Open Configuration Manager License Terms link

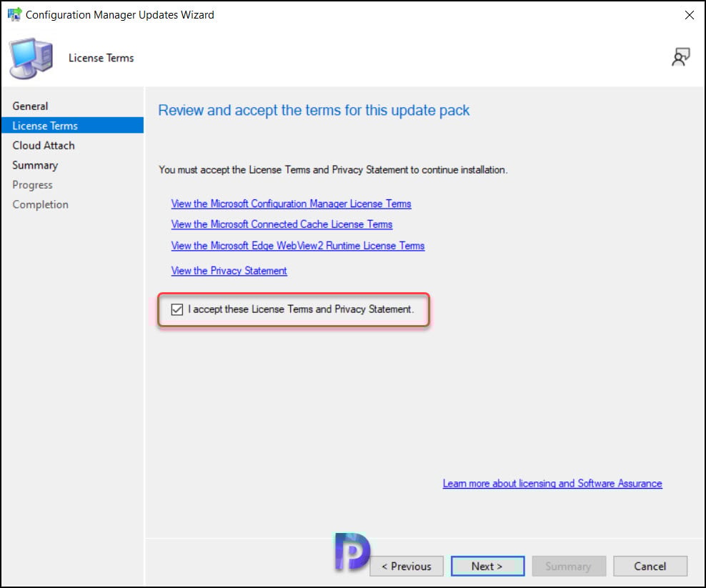tap(291, 204)
